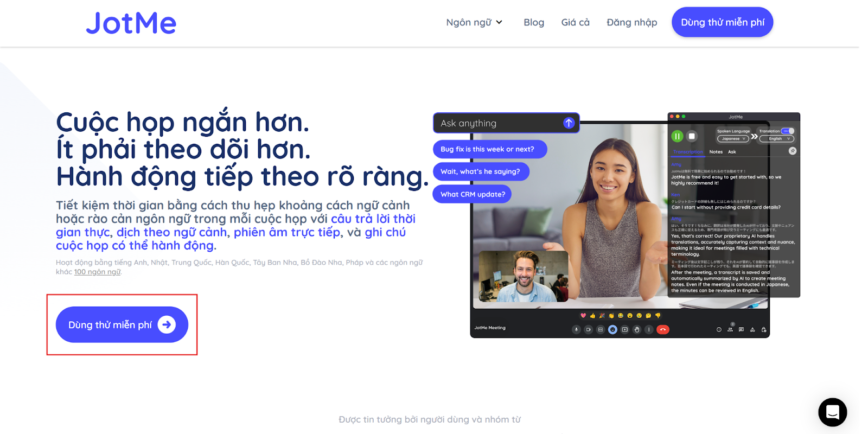Expand the Ngôn ngữ language dropdown
Image resolution: width=868 pixels, height=434 pixels.
(474, 22)
